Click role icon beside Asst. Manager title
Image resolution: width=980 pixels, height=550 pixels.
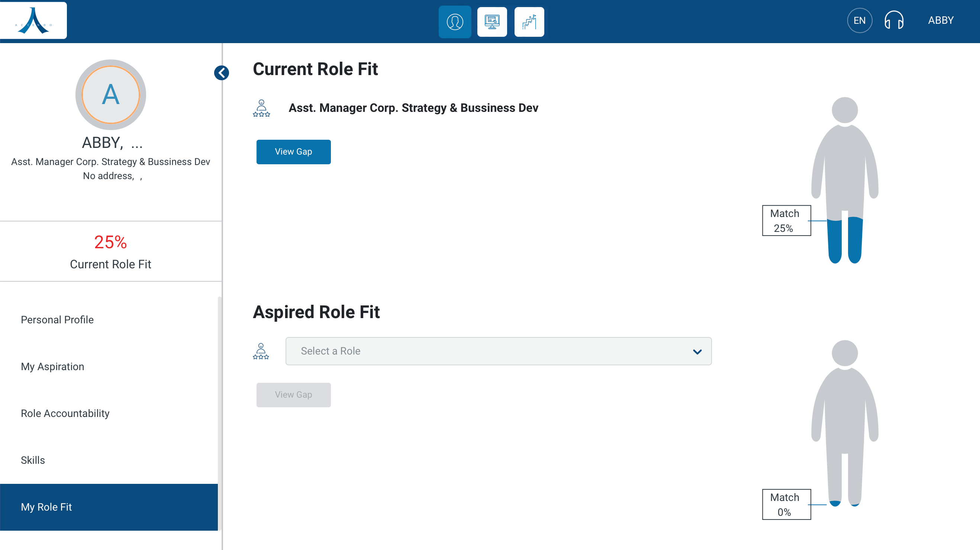pyautogui.click(x=261, y=108)
